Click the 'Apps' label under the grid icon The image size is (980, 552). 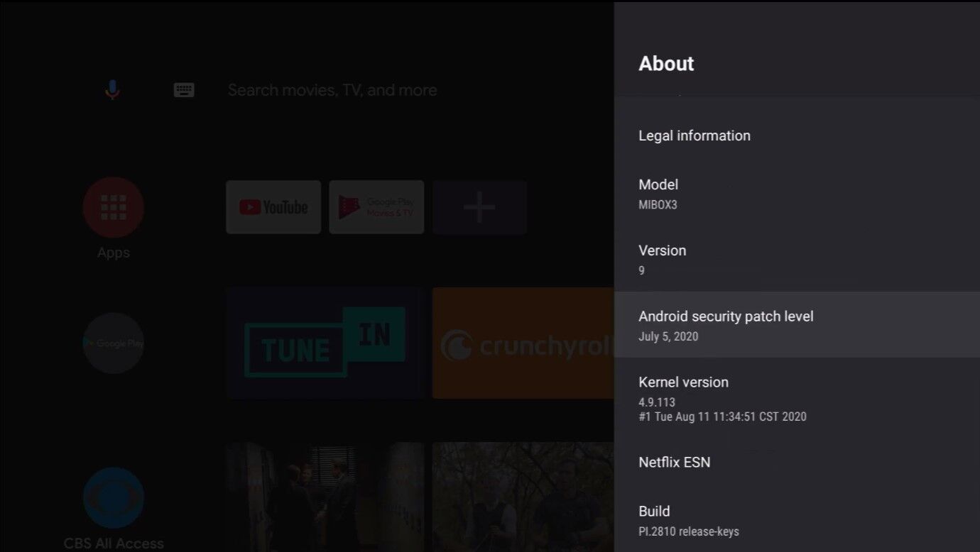(x=114, y=253)
